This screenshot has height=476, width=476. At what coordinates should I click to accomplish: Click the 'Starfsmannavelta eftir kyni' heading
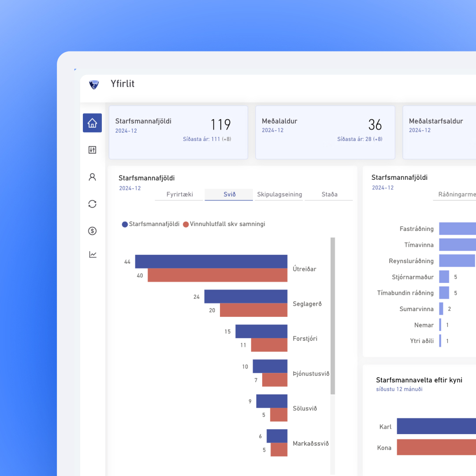tap(419, 380)
